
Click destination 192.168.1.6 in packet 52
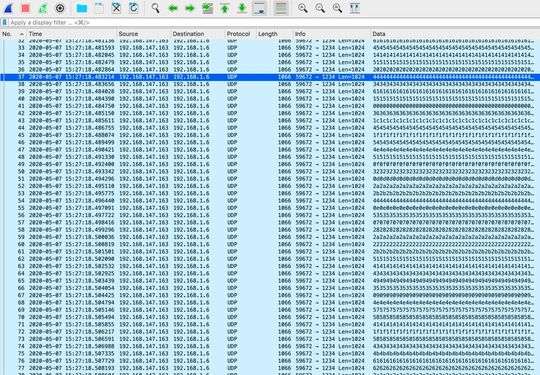click(x=191, y=186)
